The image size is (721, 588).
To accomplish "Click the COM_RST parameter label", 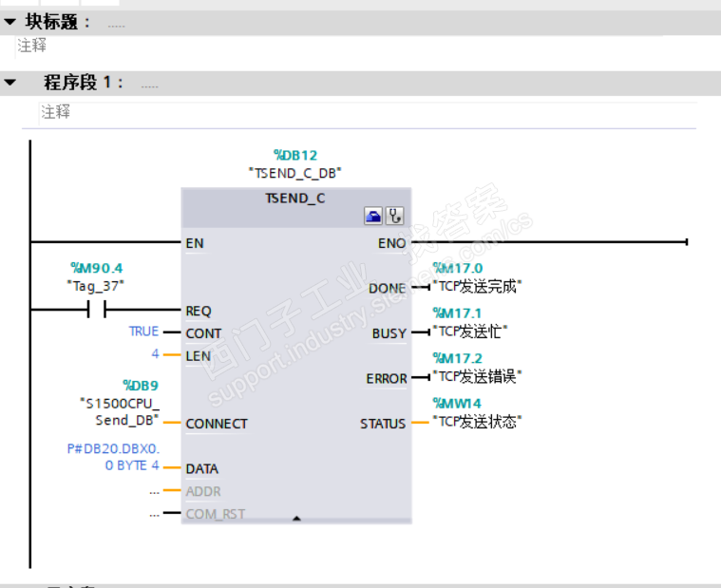I will tap(216, 514).
